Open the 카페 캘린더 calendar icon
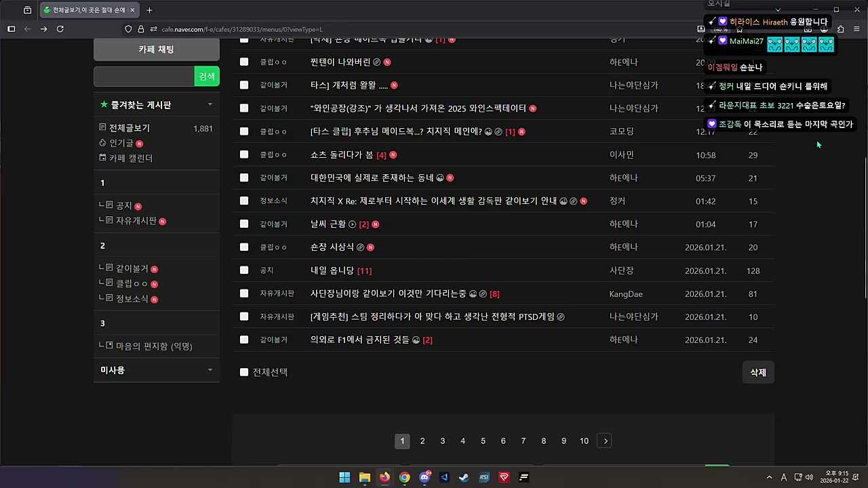The height and width of the screenshot is (488, 868). pyautogui.click(x=102, y=157)
